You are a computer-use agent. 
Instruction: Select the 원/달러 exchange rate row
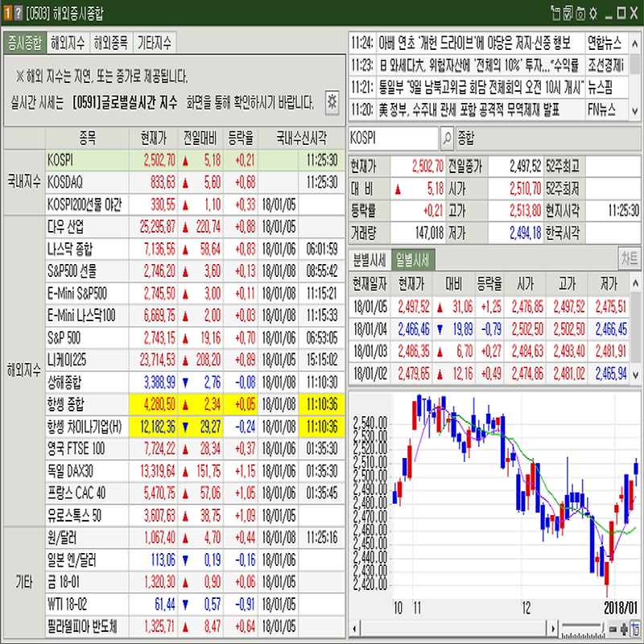[x=195, y=538]
